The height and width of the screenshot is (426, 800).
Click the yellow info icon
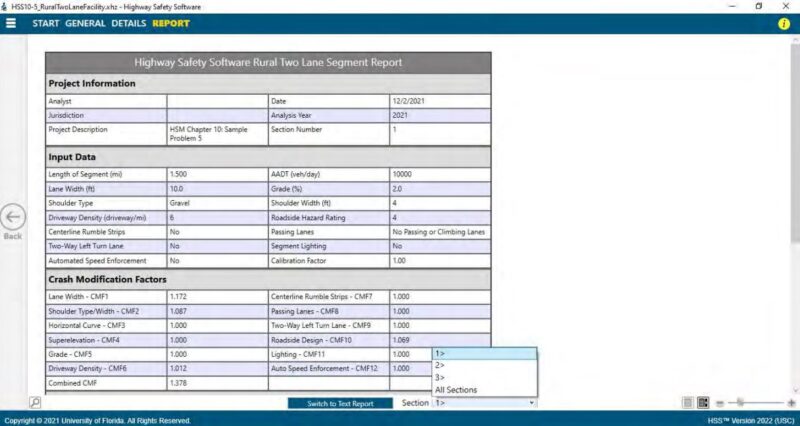click(784, 23)
